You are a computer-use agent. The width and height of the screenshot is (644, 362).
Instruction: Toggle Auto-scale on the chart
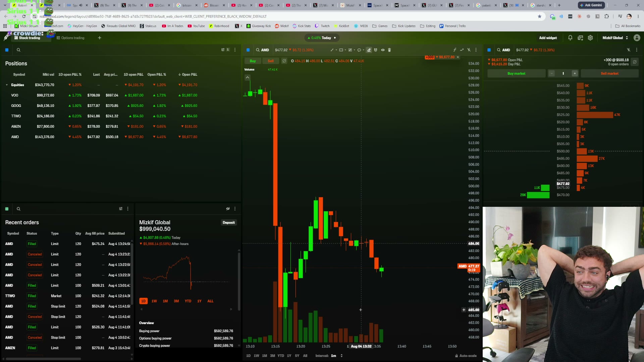point(466,356)
